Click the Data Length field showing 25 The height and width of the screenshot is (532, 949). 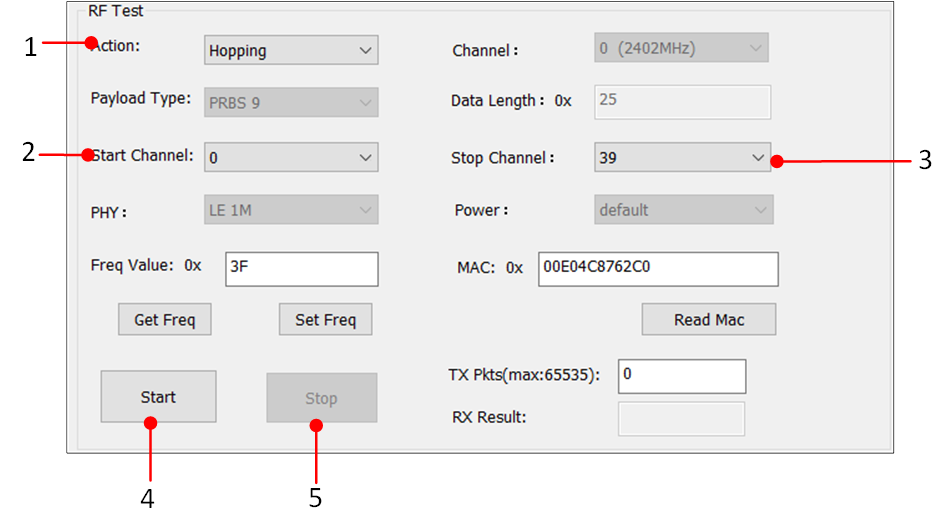point(682,102)
